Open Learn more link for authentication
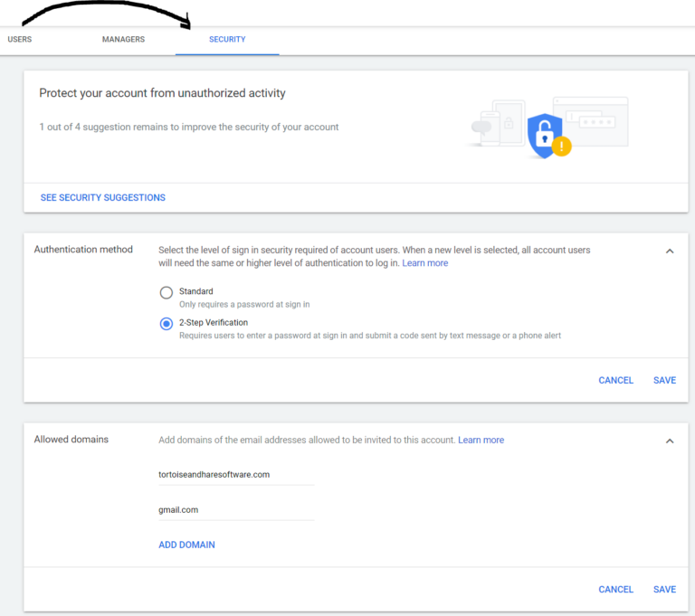The width and height of the screenshot is (695, 616). 425,263
